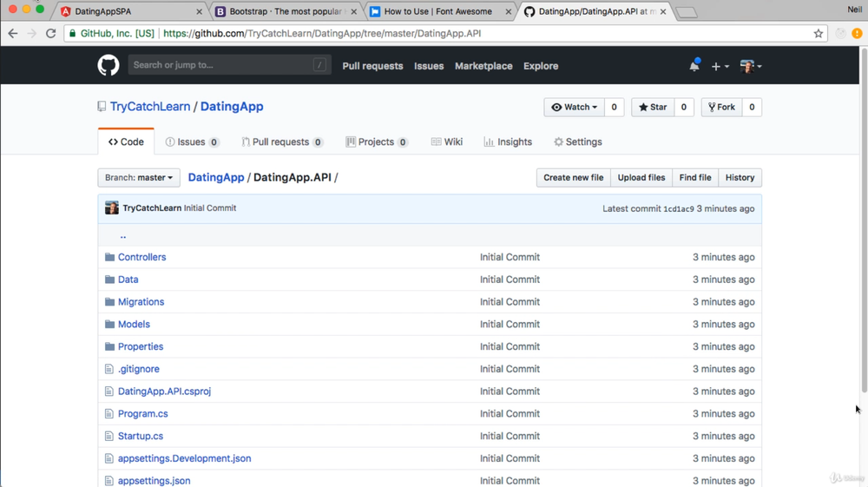Go up via the .. parent directory link

[123, 236]
